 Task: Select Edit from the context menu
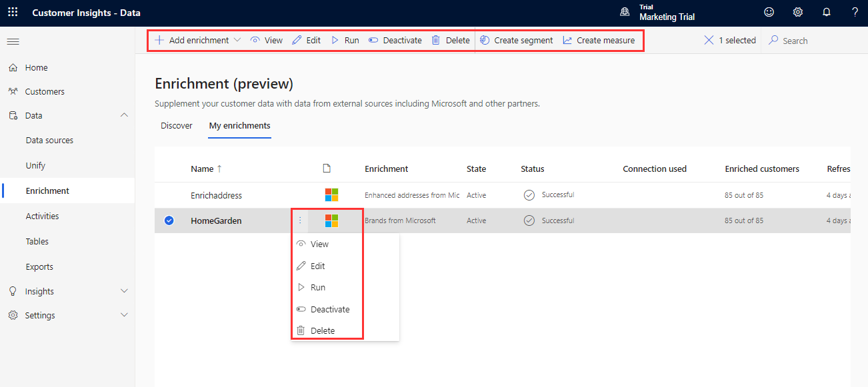tap(317, 266)
